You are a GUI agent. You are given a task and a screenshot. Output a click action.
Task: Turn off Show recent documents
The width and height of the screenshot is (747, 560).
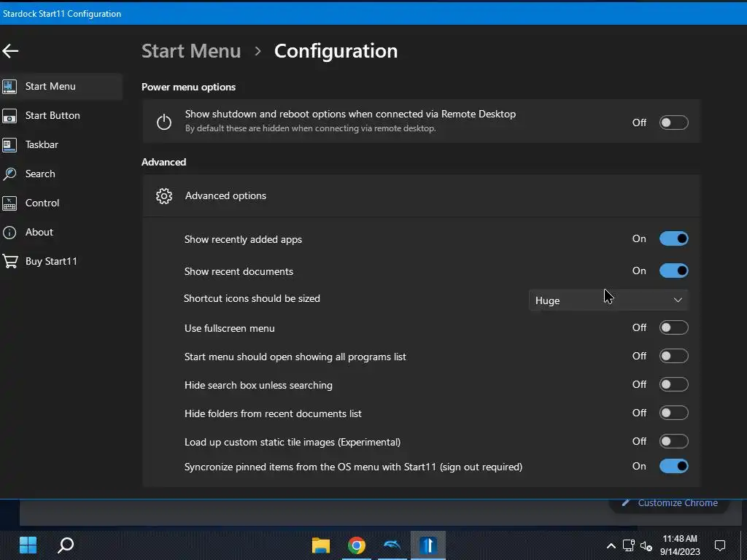click(673, 271)
